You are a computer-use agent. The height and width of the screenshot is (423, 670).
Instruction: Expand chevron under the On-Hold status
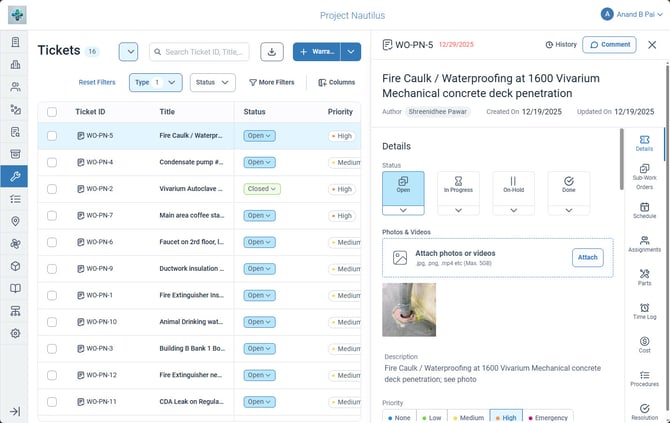(x=513, y=210)
